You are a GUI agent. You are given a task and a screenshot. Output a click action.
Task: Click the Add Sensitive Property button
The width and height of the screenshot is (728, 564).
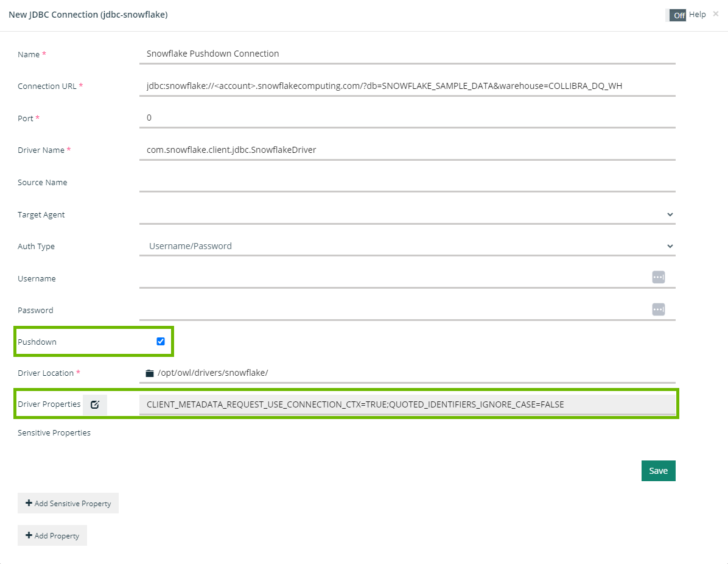[x=68, y=503]
